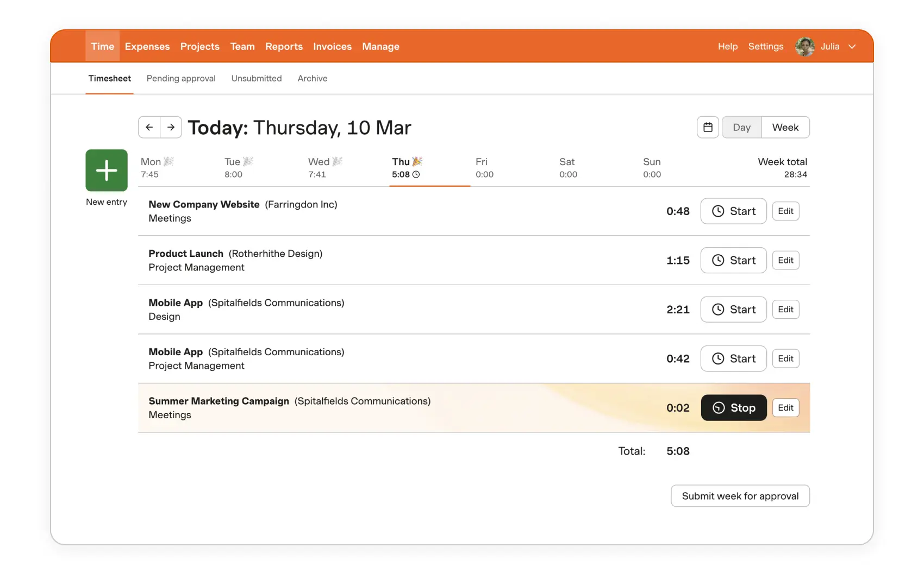Switch to the Pending approval tab
The image size is (924, 579).
coord(180,78)
